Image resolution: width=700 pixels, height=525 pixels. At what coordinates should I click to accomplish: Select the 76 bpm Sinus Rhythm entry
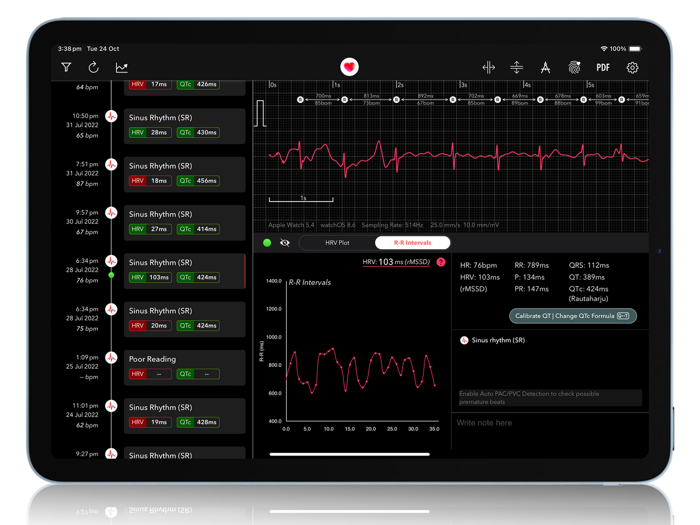pyautogui.click(x=184, y=271)
